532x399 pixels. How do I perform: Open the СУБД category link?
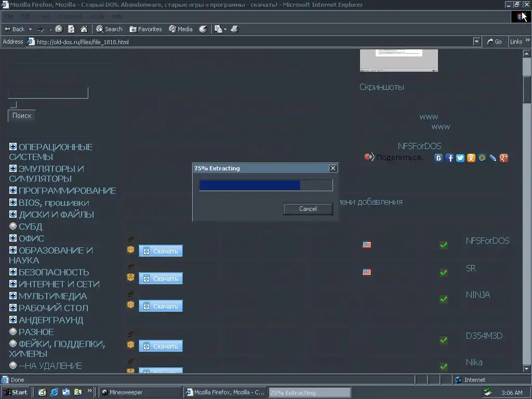tap(31, 227)
